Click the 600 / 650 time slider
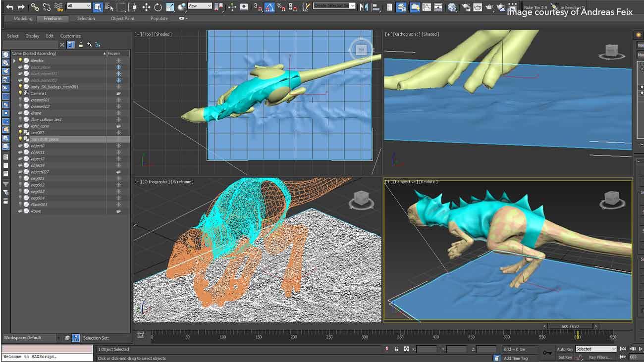 click(x=570, y=326)
